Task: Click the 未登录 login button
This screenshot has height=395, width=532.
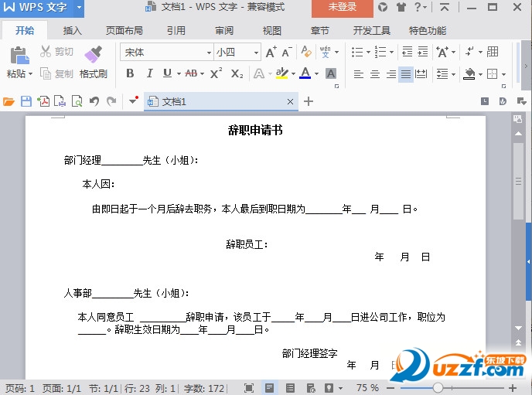Action: tap(343, 8)
